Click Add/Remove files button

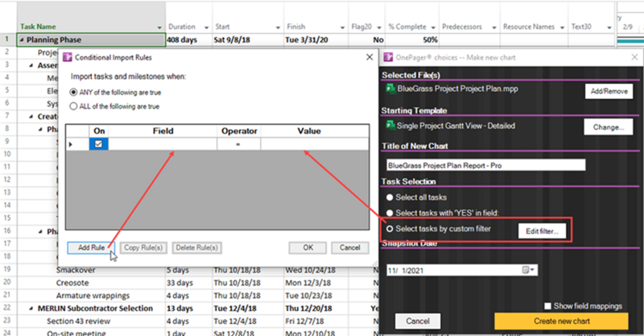pyautogui.click(x=609, y=91)
